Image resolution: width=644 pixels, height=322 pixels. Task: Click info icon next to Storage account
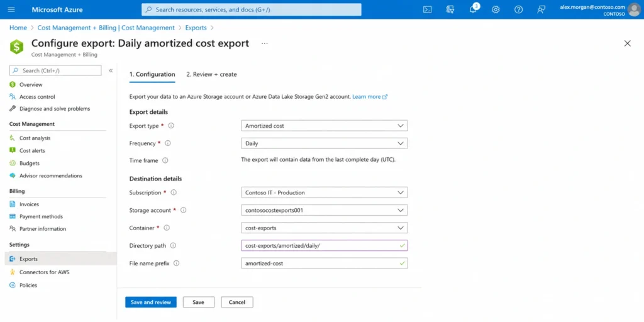click(x=183, y=210)
